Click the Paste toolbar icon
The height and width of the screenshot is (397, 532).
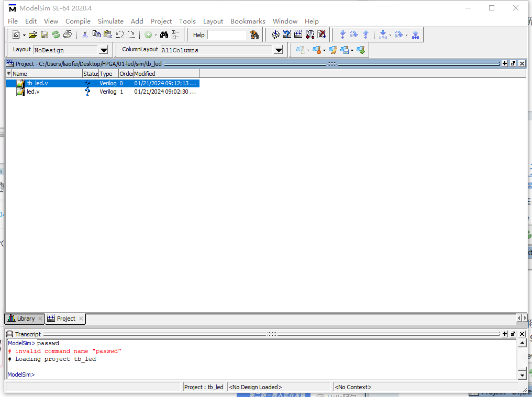click(108, 35)
